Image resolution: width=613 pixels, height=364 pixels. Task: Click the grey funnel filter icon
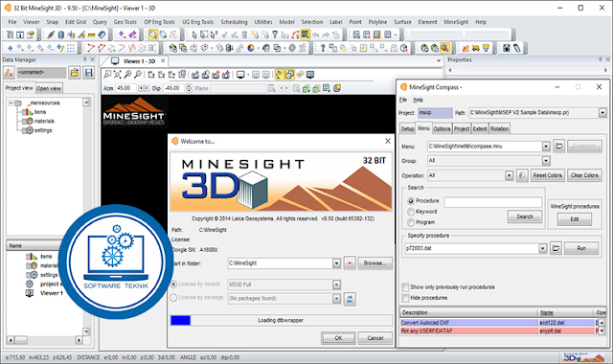[275, 34]
